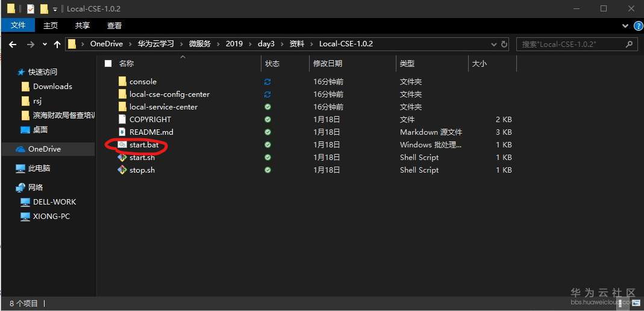Select the start.sh script icon
Image resolution: width=644 pixels, height=311 pixels.
122,158
